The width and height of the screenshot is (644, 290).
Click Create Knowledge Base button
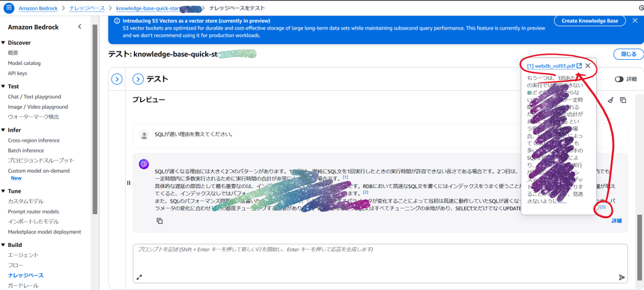tap(589, 21)
